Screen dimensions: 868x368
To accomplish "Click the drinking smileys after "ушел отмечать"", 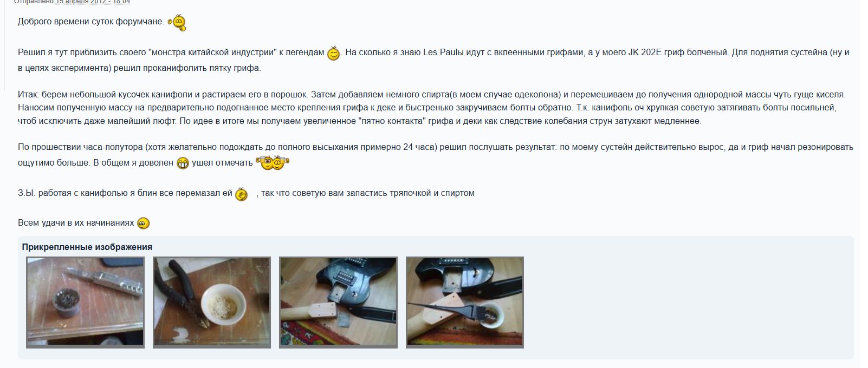I will pyautogui.click(x=273, y=162).
